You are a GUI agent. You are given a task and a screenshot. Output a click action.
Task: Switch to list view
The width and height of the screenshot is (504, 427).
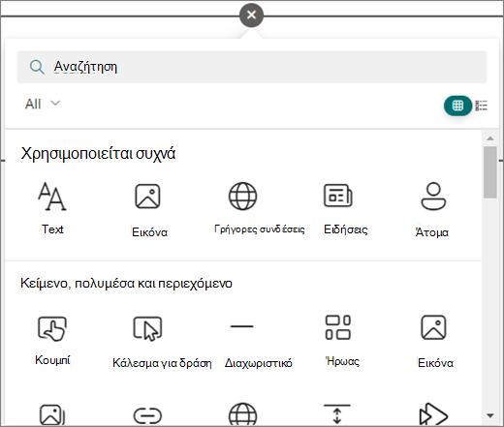482,106
